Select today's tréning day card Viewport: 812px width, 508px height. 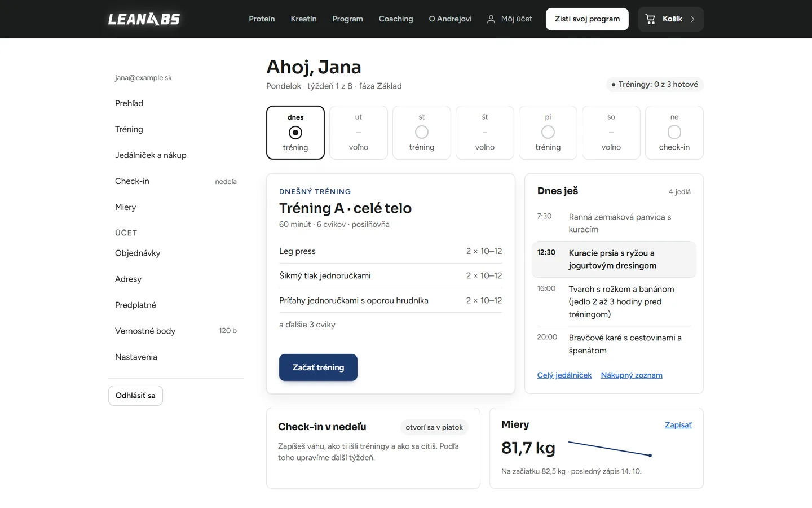point(295,133)
